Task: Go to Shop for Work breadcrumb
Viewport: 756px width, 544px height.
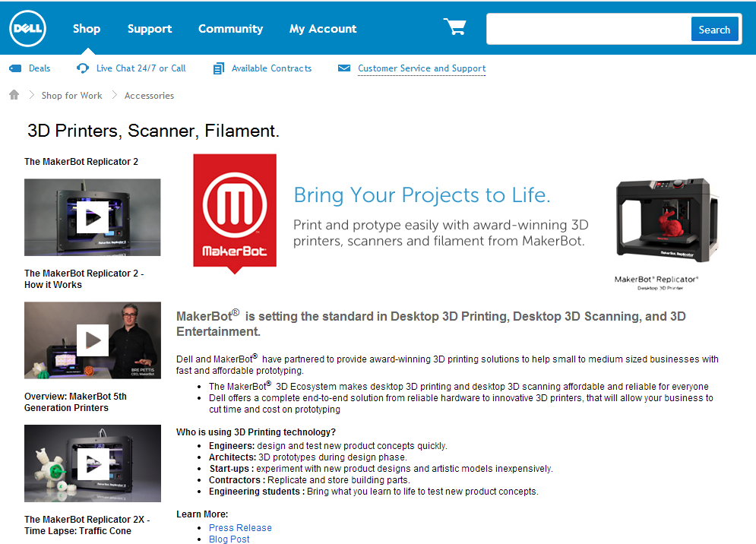Action: [x=72, y=96]
